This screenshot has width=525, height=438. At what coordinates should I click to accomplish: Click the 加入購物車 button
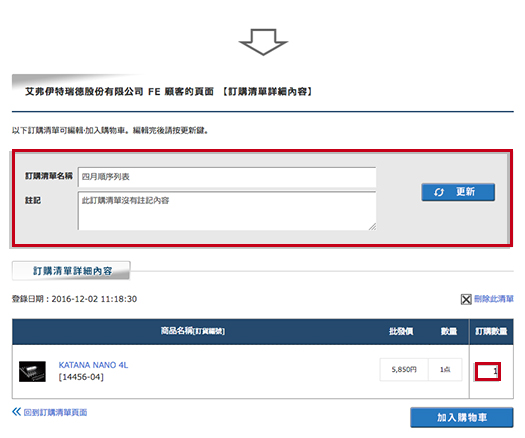pyautogui.click(x=462, y=417)
